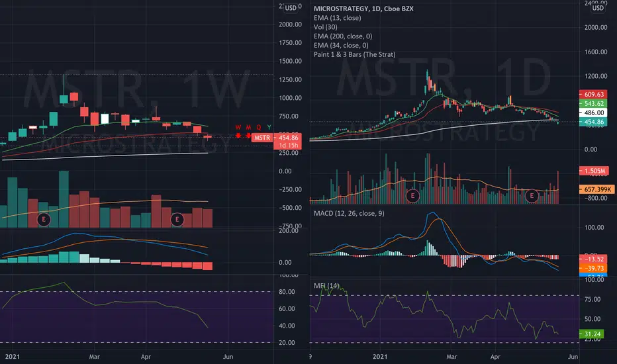Select the EMA (13, close) indicator legend

337,18
